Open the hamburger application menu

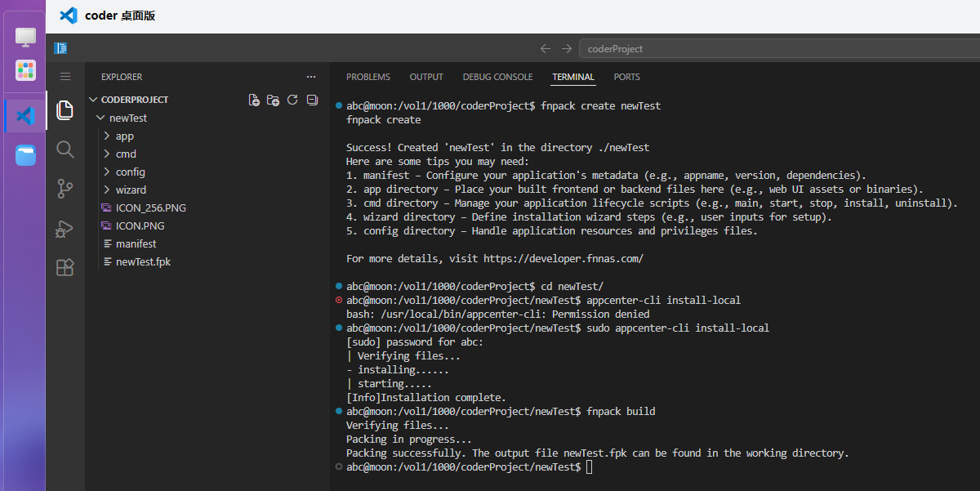tap(65, 76)
